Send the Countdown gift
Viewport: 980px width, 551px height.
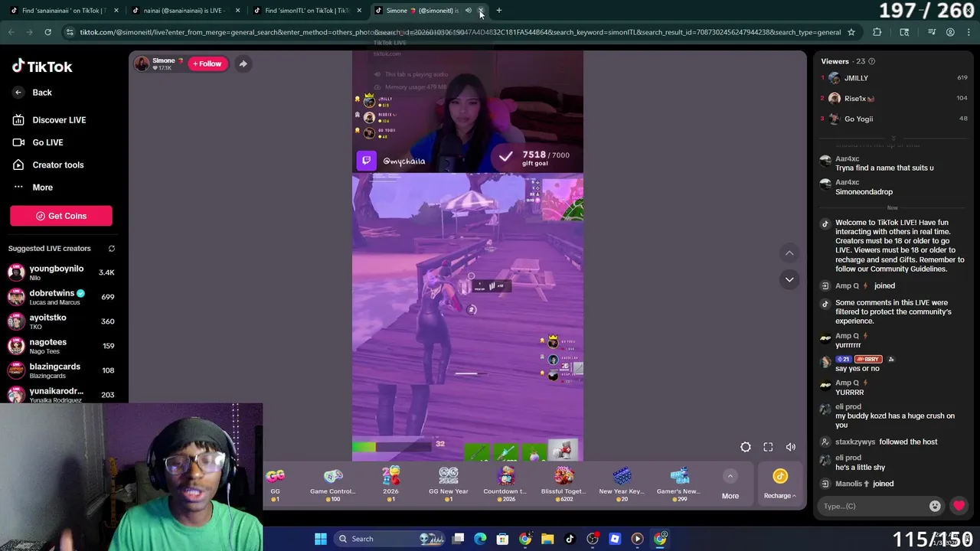pyautogui.click(x=505, y=484)
